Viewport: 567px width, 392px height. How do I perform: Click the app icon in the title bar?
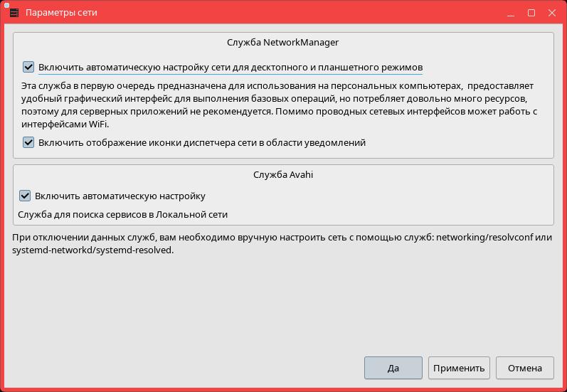[13, 13]
